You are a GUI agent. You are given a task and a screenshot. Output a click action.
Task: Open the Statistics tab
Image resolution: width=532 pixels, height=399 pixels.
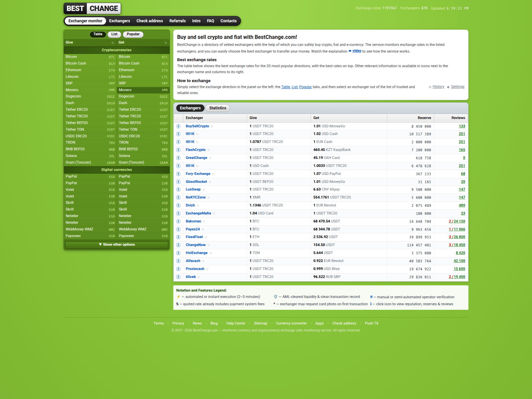(x=217, y=108)
